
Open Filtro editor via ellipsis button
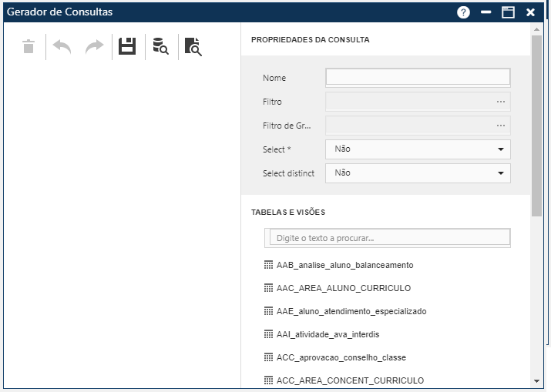[501, 102]
